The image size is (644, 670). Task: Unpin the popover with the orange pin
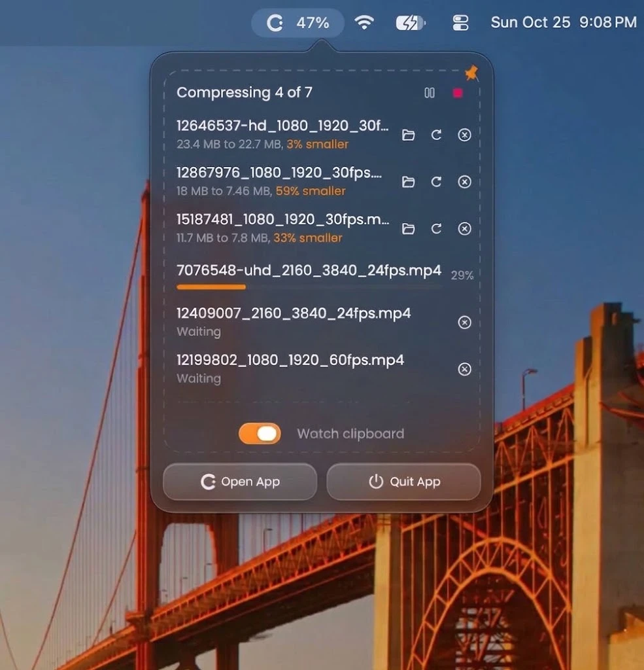coord(471,73)
